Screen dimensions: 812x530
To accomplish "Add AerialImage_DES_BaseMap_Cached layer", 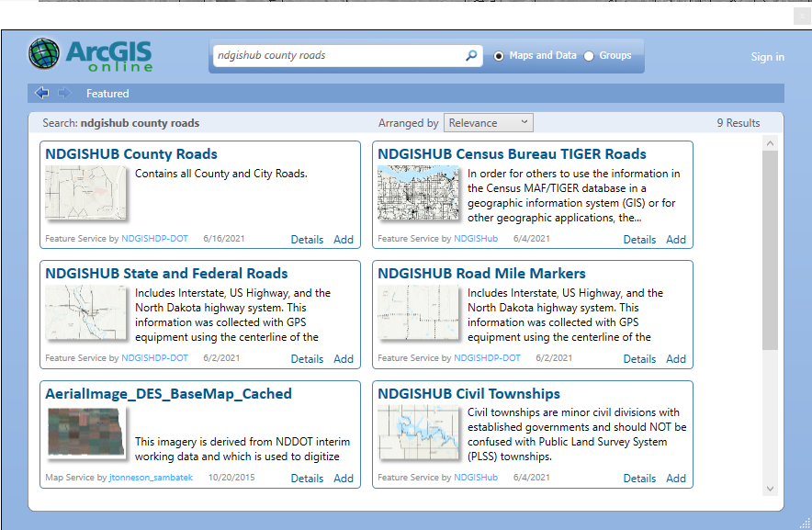I will pyautogui.click(x=344, y=479).
